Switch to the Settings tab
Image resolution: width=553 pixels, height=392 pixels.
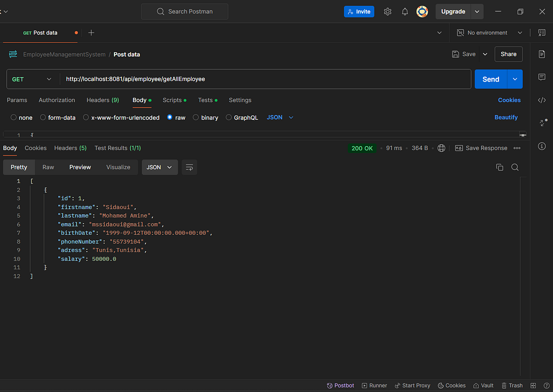tap(240, 100)
